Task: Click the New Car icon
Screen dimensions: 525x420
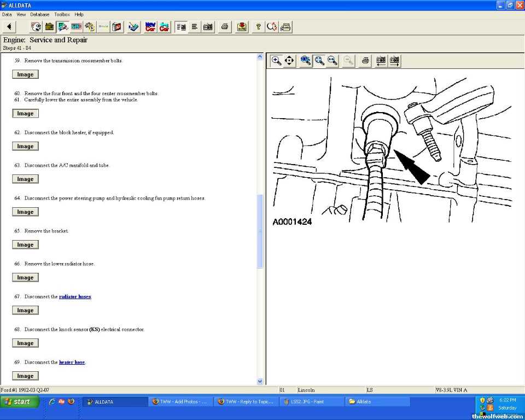Action: point(150,27)
